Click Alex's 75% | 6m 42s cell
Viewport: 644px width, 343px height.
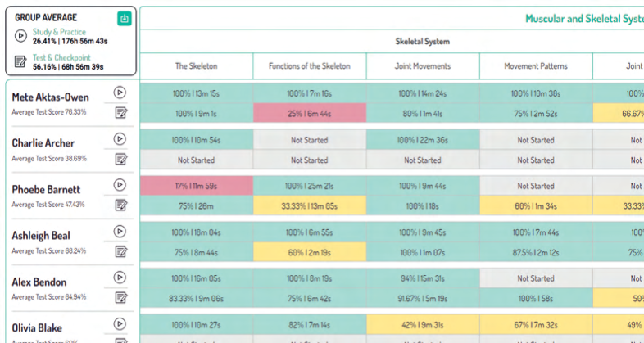310,298
